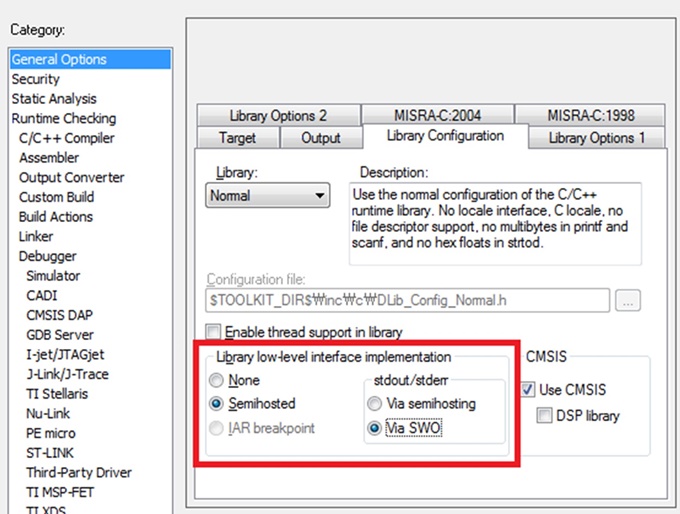This screenshot has width=680, height=514.
Task: Select ST-LINK driver
Action: pyautogui.click(x=50, y=453)
